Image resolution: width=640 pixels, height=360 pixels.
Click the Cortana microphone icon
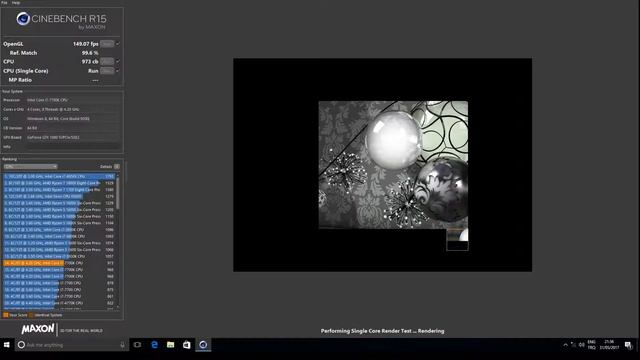122,345
